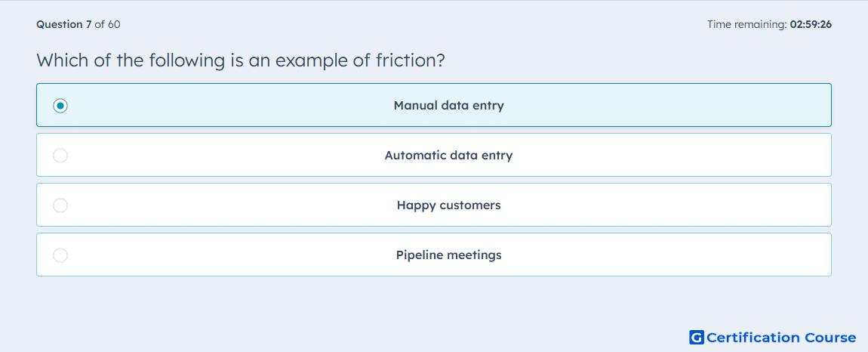Pick the Pipeline meetings radio button
The image size is (868, 352).
[x=60, y=255]
